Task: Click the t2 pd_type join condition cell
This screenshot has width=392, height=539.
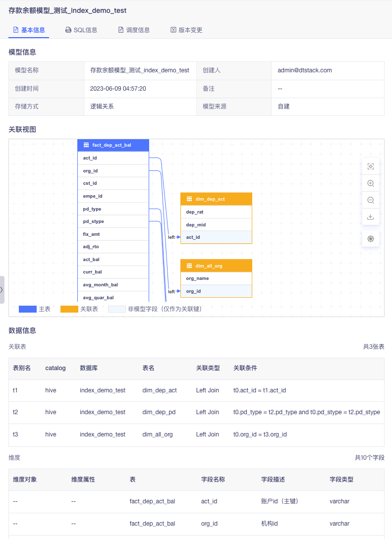Action: tap(307, 412)
